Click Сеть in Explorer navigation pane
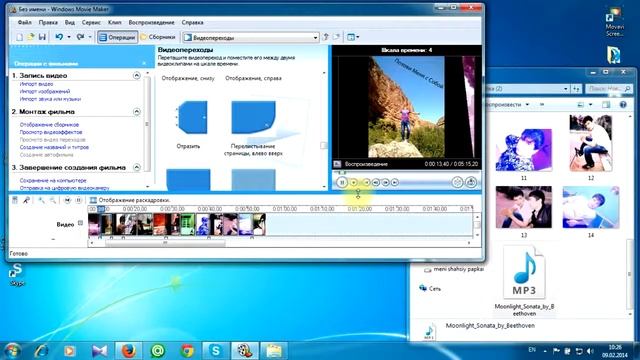640x360 pixels. [x=431, y=289]
